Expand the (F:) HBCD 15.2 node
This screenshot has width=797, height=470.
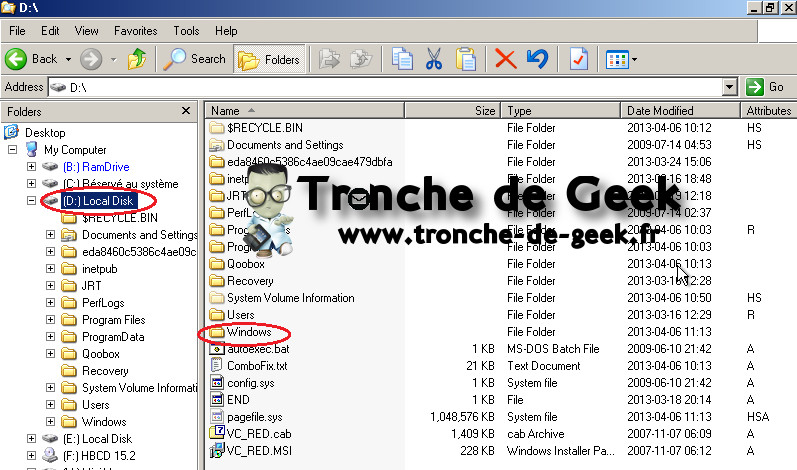(32, 456)
